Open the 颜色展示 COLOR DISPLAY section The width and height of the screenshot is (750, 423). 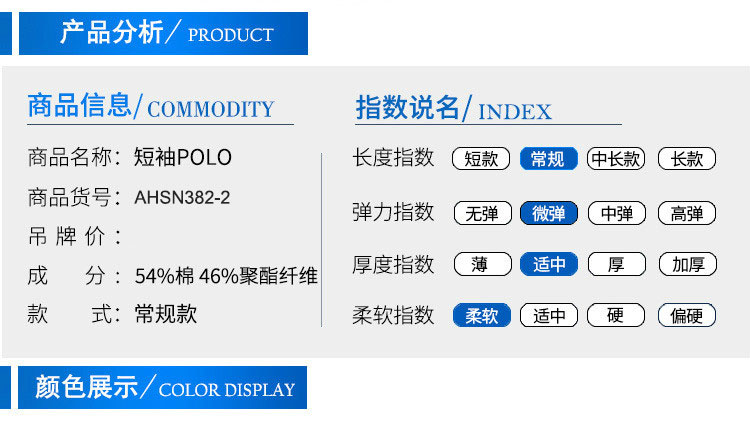165,388
